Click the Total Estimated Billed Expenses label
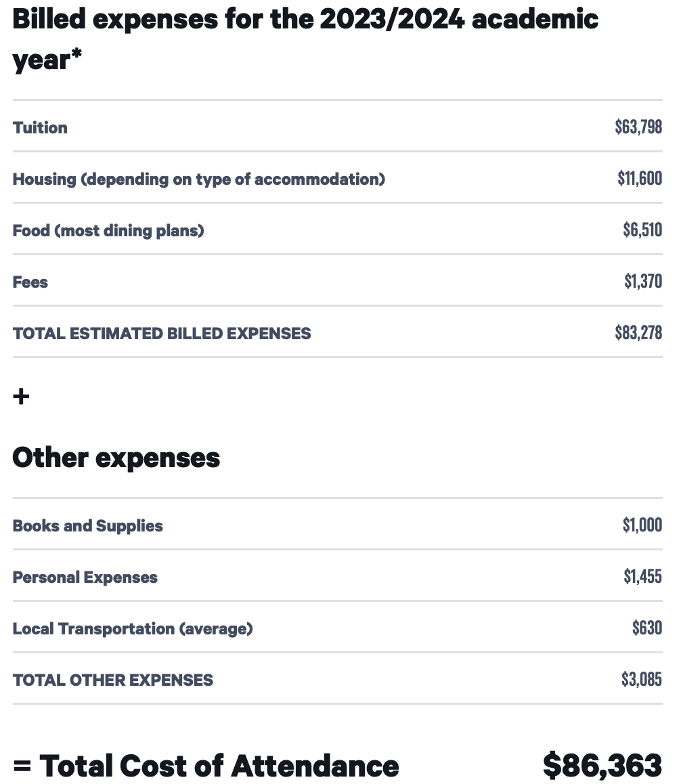The width and height of the screenshot is (683, 784). pos(162,333)
